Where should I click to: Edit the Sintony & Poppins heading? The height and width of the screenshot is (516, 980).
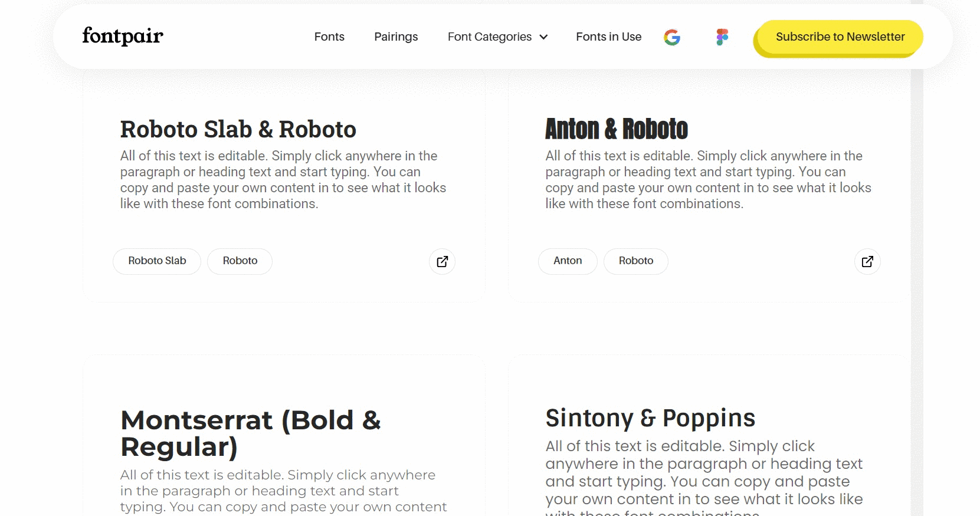[x=650, y=418]
